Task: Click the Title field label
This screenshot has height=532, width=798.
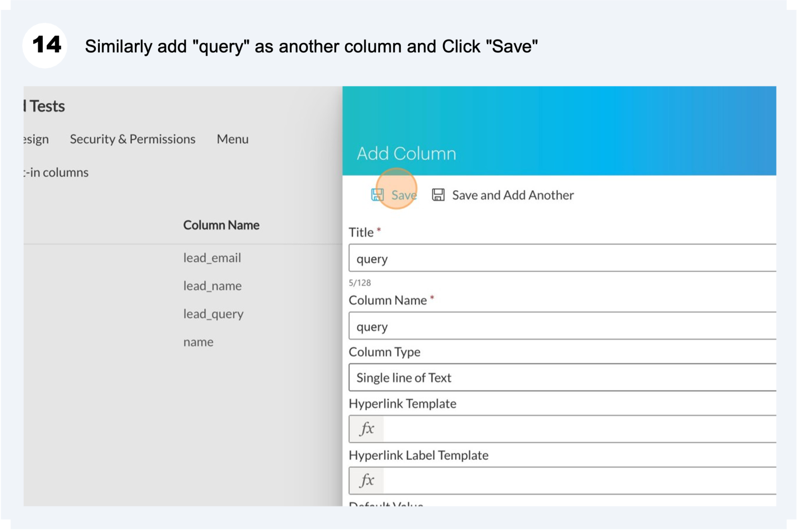Action: click(x=361, y=232)
